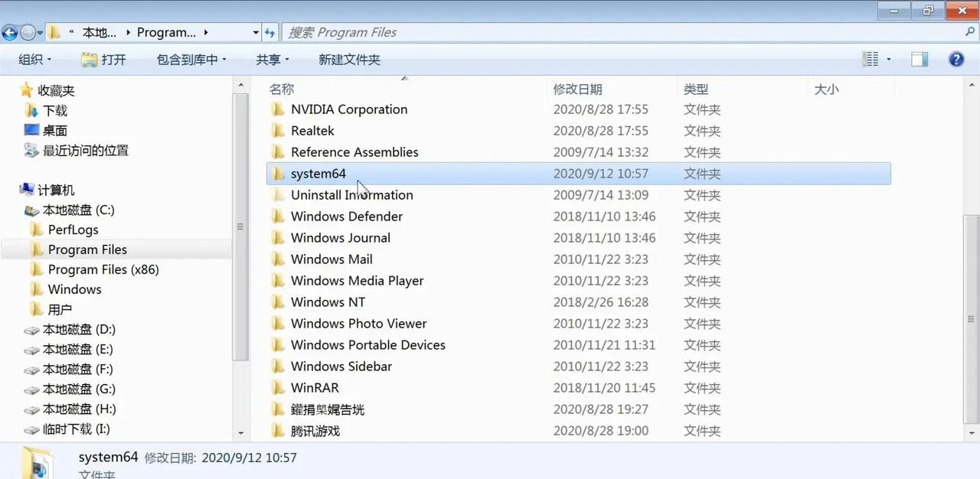Click the Windows NT folder icon
Image resolution: width=980 pixels, height=479 pixels.
pyautogui.click(x=278, y=302)
